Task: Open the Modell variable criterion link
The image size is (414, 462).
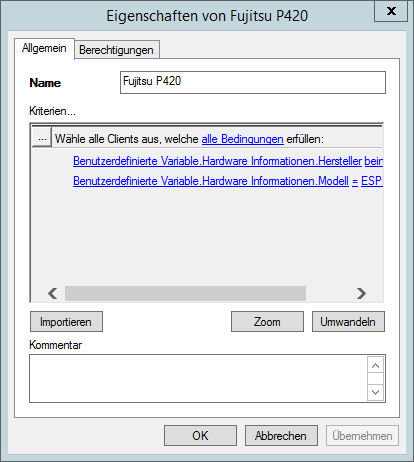Action: coord(211,181)
